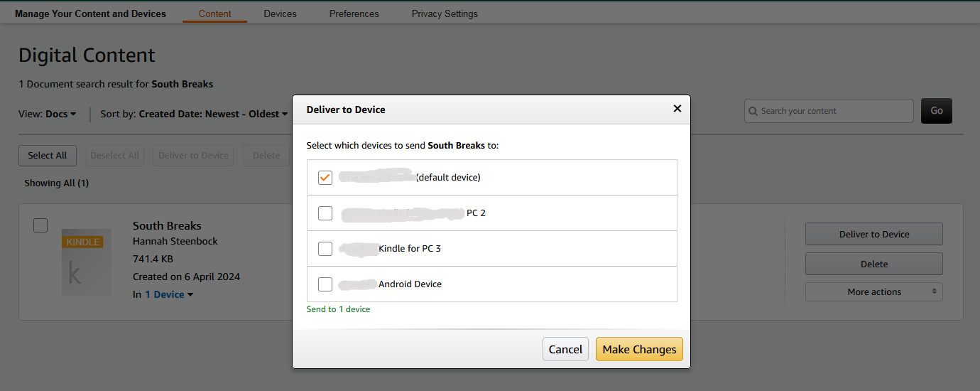Screen dimensions: 980x391
Task: Click Cancel in the dialog
Action: click(565, 349)
